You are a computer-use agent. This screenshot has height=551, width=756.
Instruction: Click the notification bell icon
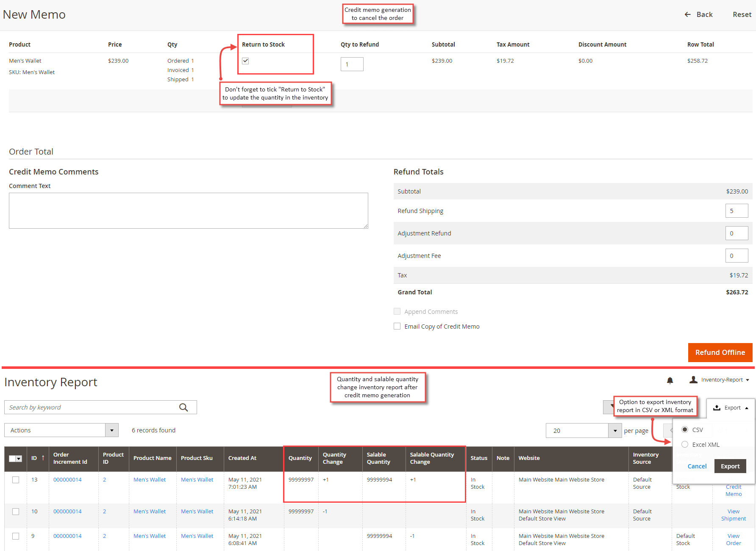pos(670,380)
